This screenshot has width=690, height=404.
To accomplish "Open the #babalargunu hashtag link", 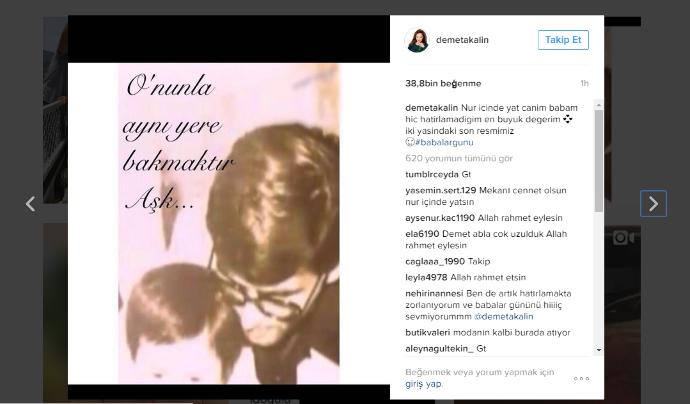I will (x=444, y=143).
